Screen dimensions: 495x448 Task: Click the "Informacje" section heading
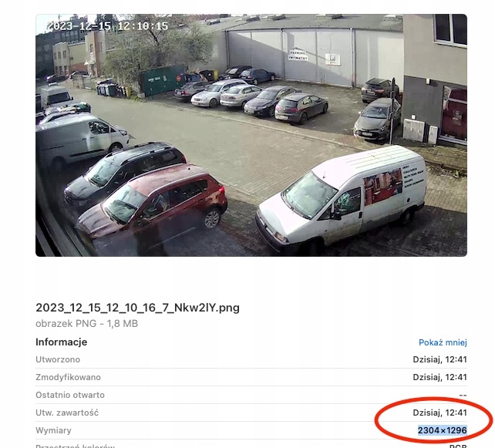(x=61, y=342)
